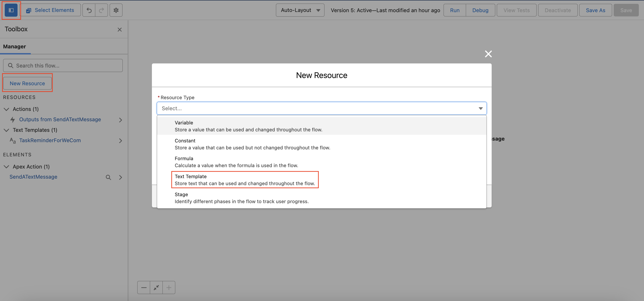Focus the Search this flow field
Viewport: 644px width, 301px height.
pyautogui.click(x=63, y=65)
